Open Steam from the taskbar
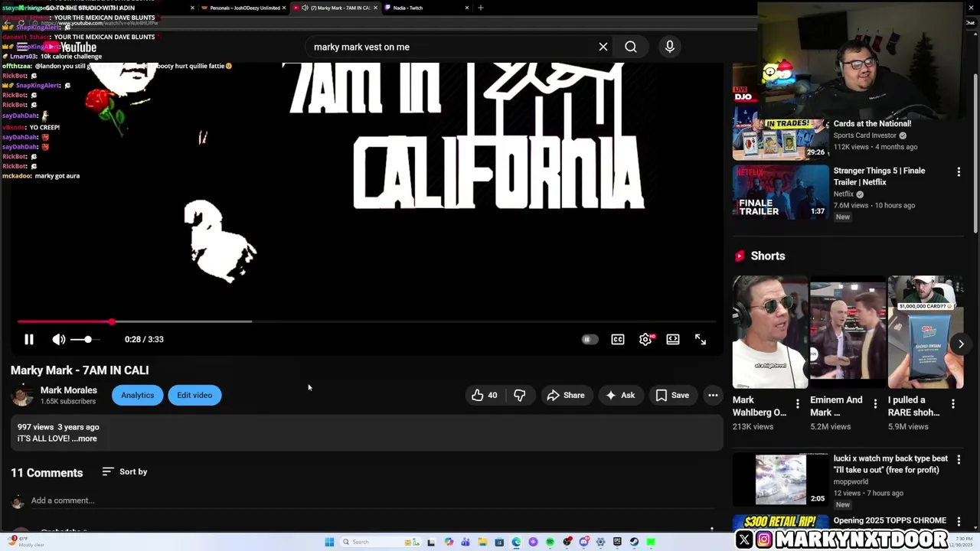The width and height of the screenshot is (980, 551). click(x=634, y=542)
